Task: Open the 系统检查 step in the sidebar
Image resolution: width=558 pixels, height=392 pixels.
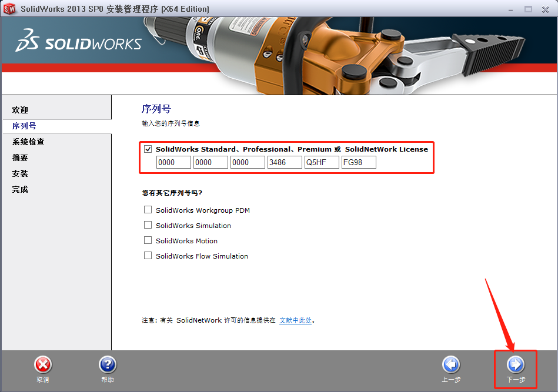Action: (28, 142)
